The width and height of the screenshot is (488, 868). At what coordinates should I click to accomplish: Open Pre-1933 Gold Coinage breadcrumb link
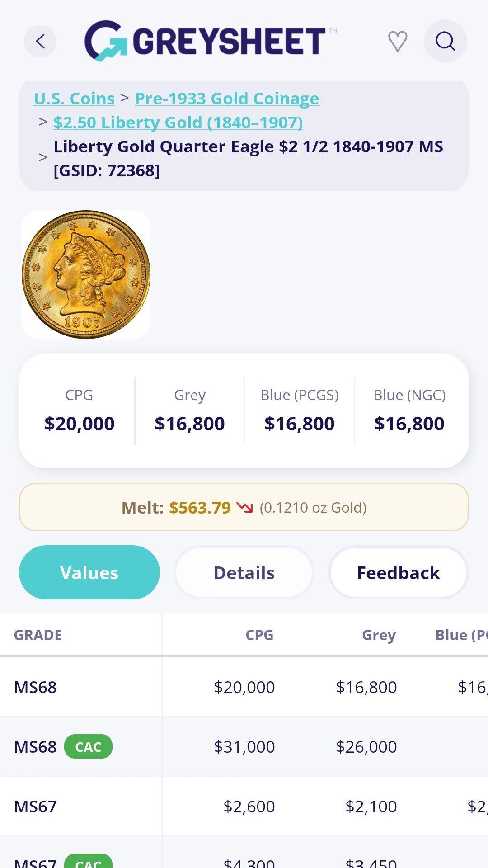[x=227, y=99]
